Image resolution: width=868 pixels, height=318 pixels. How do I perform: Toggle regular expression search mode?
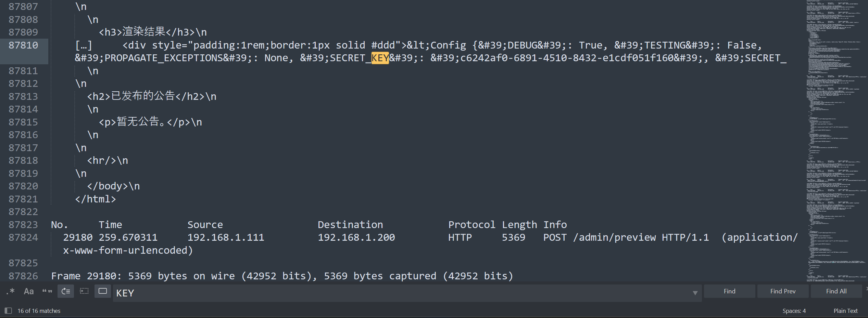click(11, 291)
